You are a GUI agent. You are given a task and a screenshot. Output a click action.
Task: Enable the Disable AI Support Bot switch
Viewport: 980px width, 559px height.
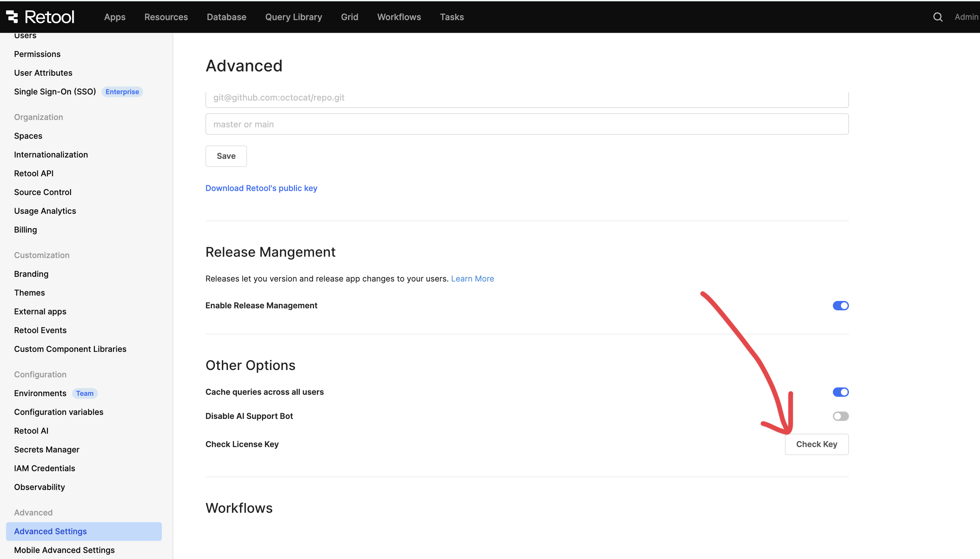click(x=840, y=416)
